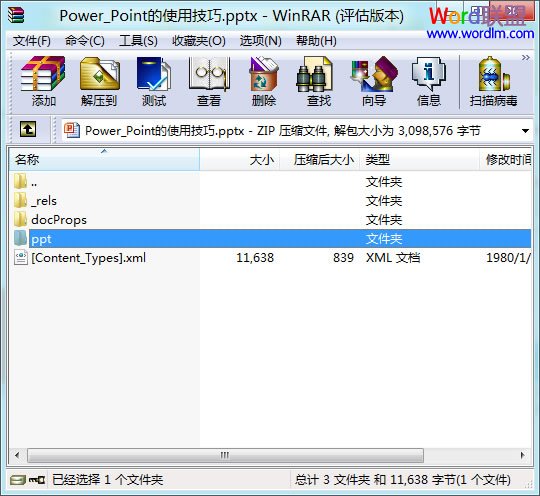540x496 pixels.
Task: Open the Favorites (收藏夹) menu
Action: (x=199, y=41)
